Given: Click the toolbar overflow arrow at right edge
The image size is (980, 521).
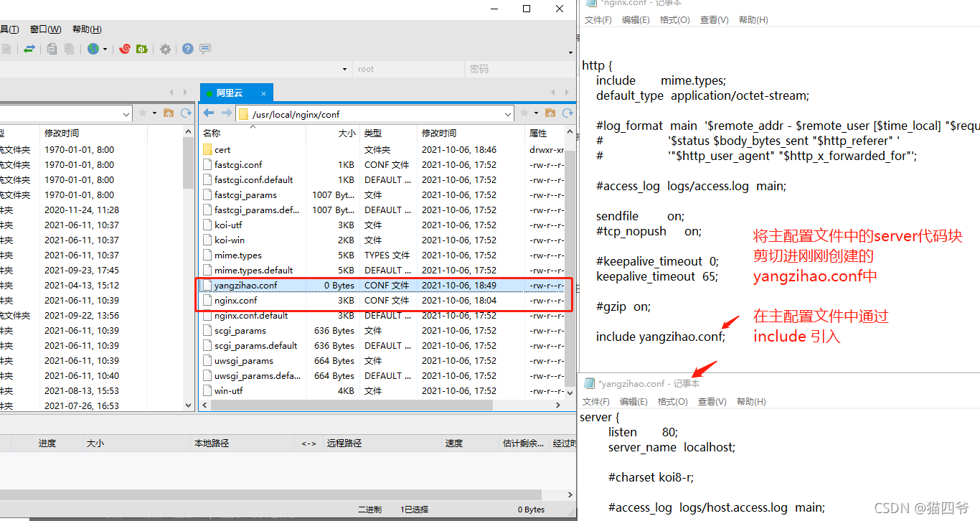Looking at the screenshot, I should [571, 52].
